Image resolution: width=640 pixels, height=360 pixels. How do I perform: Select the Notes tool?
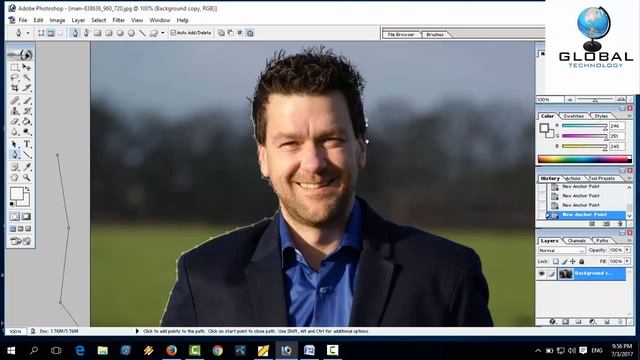[x=15, y=167]
